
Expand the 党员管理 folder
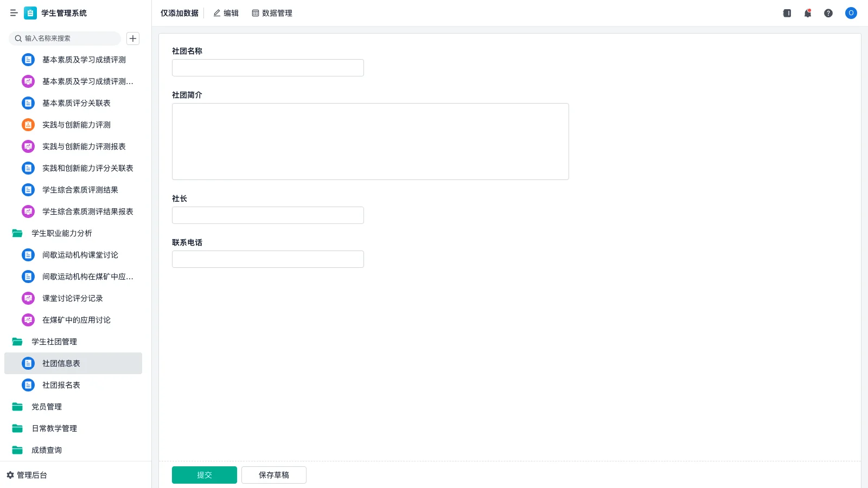[46, 407]
